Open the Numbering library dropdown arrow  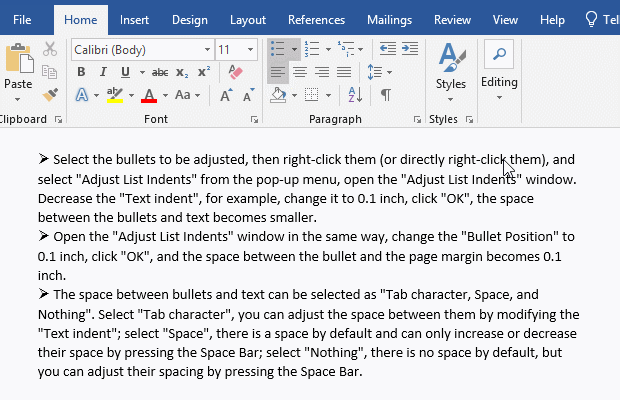tap(328, 49)
